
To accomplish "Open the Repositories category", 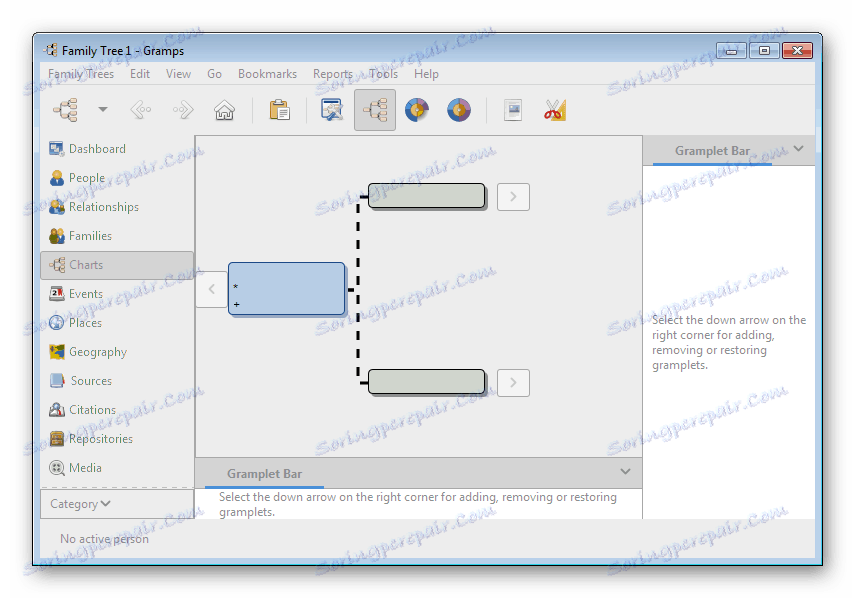I will pyautogui.click(x=91, y=438).
